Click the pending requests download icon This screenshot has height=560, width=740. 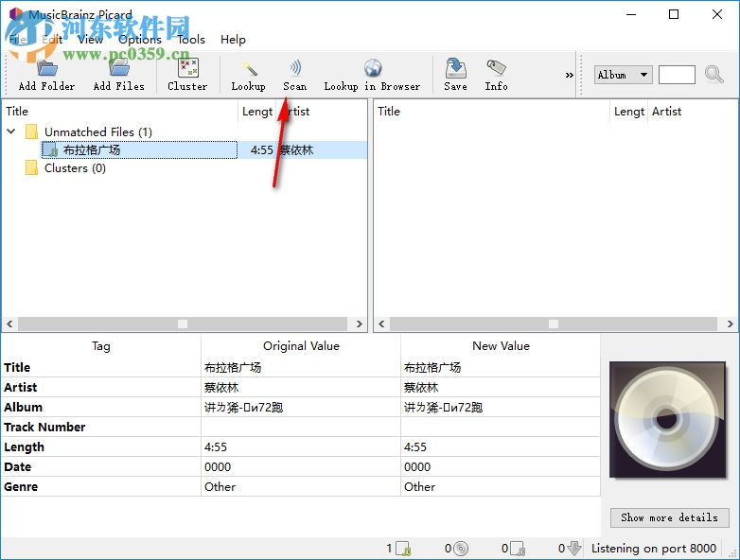coord(573,549)
